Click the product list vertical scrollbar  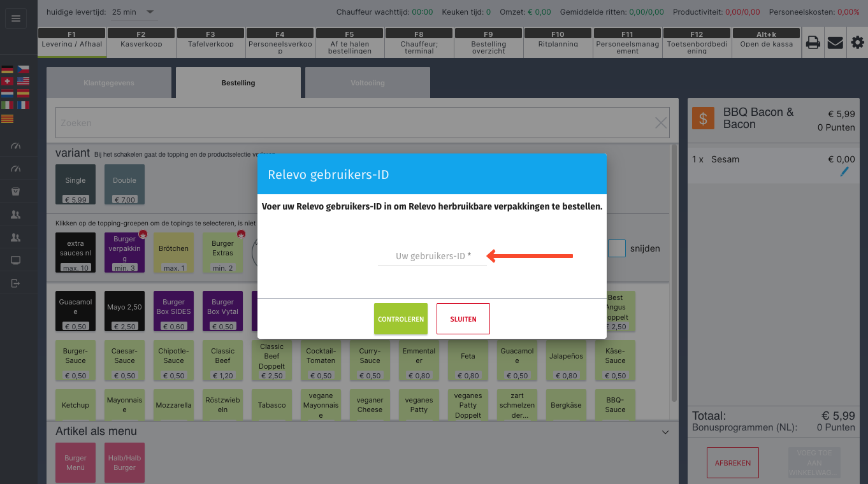coord(675,274)
